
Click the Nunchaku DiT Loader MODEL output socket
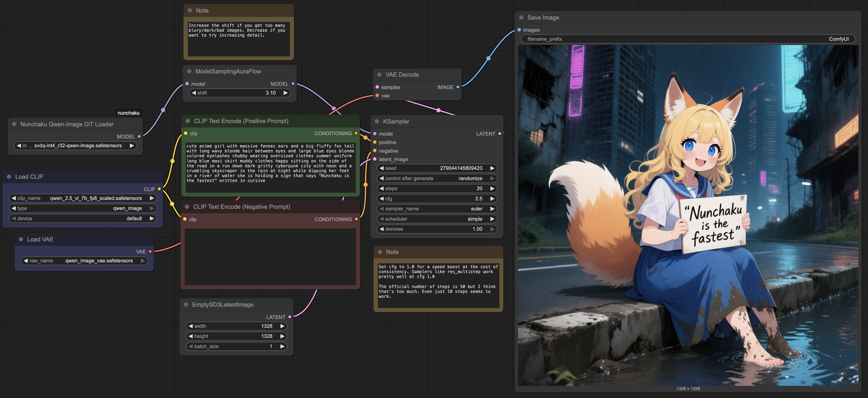coord(139,137)
